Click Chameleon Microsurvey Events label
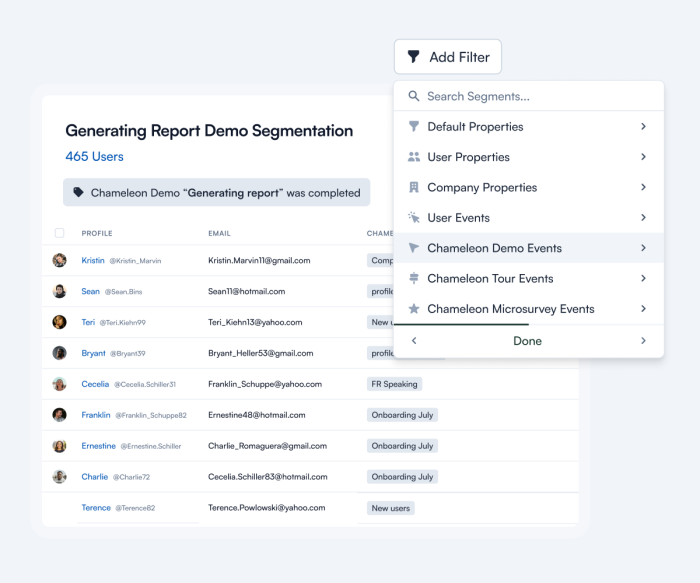The height and width of the screenshot is (583, 700). [511, 309]
